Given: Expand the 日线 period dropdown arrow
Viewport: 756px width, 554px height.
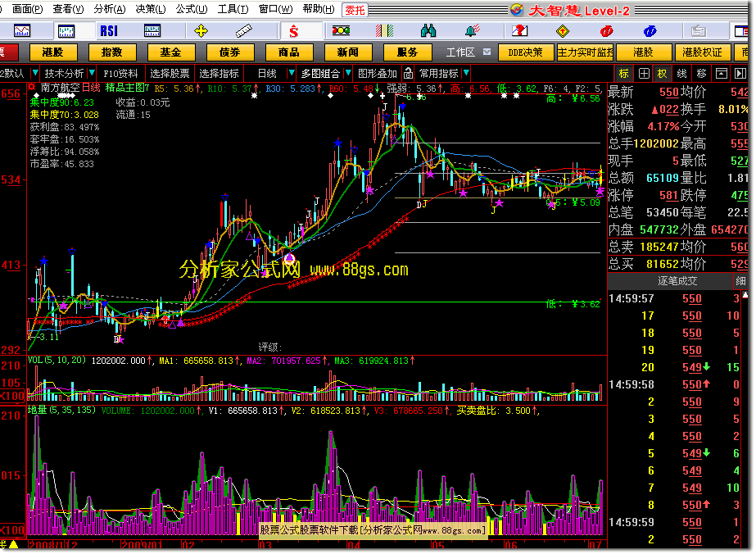Looking at the screenshot, I should [291, 73].
